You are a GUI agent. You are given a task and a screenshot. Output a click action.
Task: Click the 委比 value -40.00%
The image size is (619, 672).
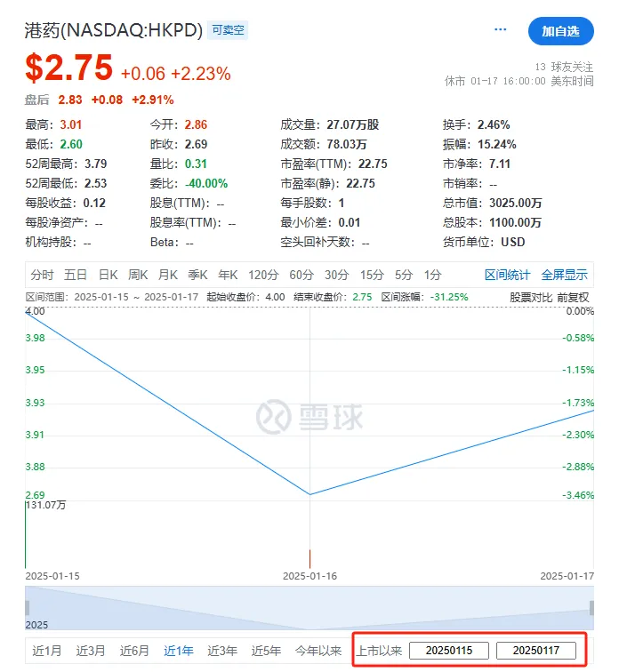point(206,183)
